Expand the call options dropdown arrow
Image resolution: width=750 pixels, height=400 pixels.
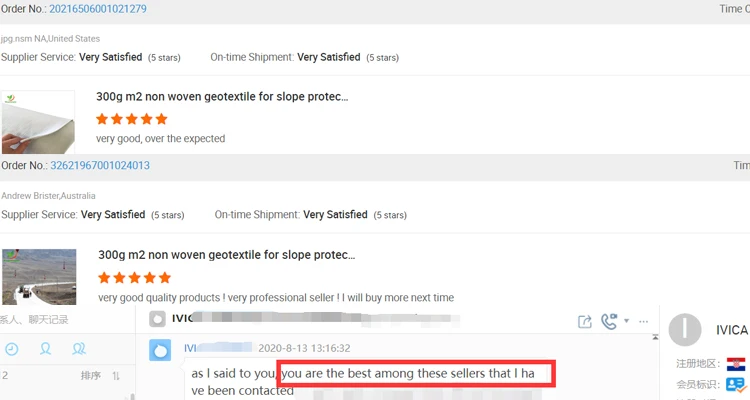tap(626, 321)
